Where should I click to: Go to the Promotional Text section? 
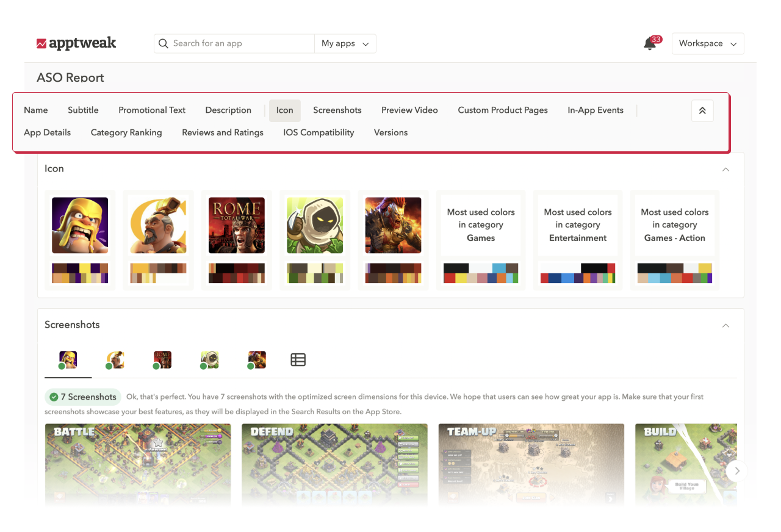(152, 110)
